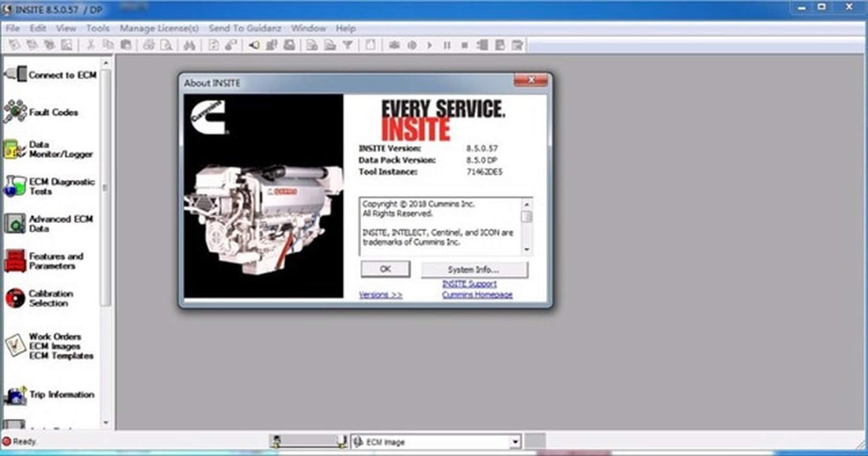The width and height of the screenshot is (868, 456).
Task: Open the INSITE Support link
Action: click(x=469, y=284)
